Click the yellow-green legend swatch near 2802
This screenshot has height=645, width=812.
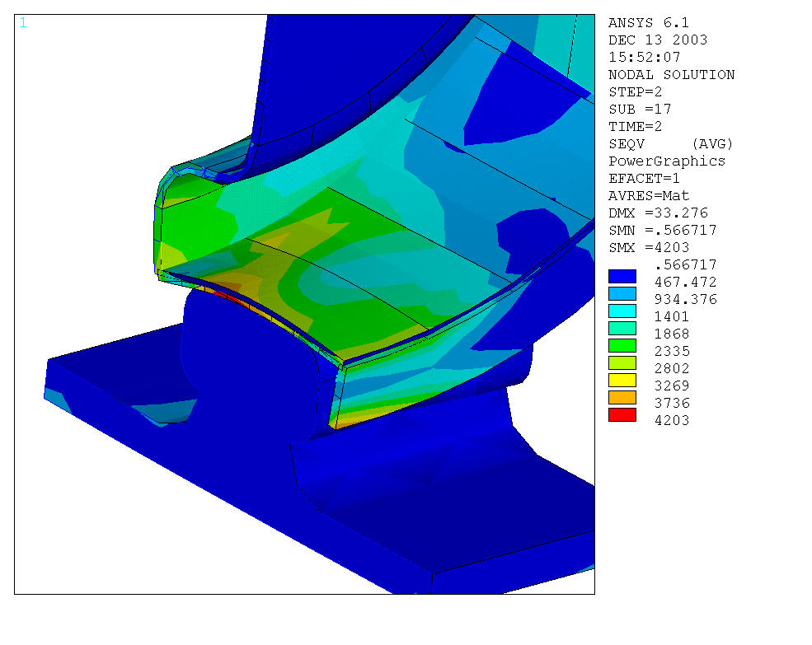pyautogui.click(x=622, y=363)
